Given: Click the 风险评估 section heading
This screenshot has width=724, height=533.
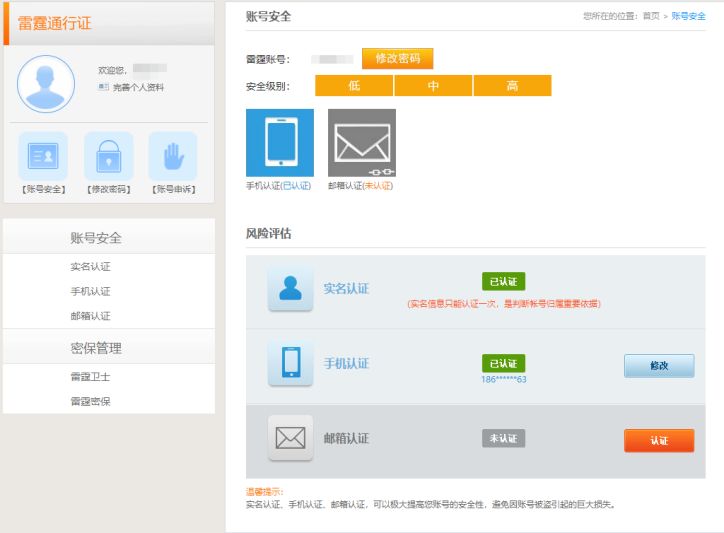Looking at the screenshot, I should point(268,233).
